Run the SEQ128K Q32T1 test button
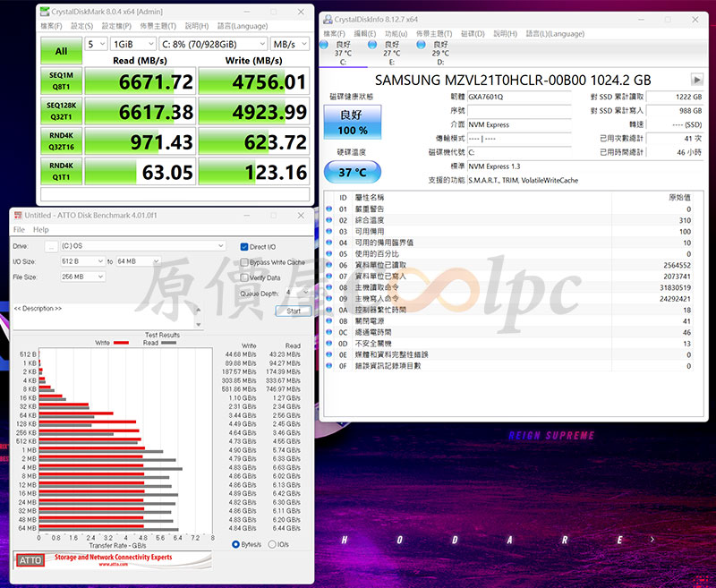716x588 pixels. tap(61, 111)
